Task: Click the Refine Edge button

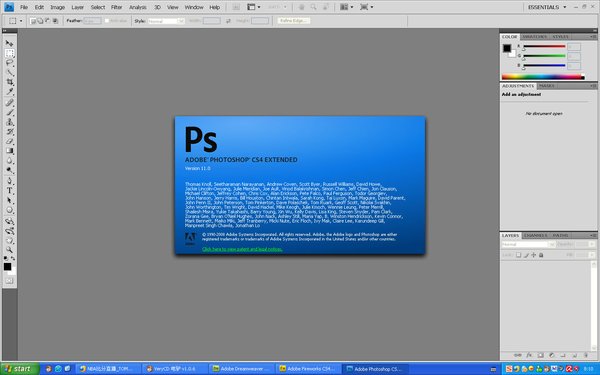Action: [293, 21]
